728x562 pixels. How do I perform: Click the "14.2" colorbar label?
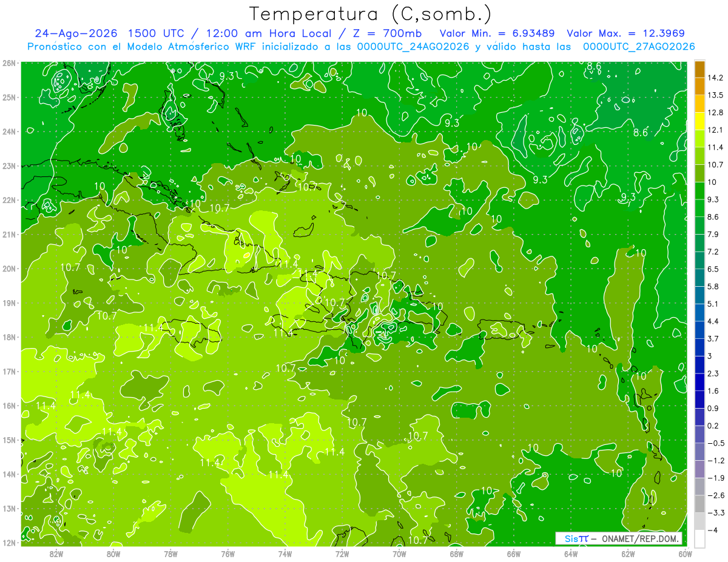click(716, 78)
